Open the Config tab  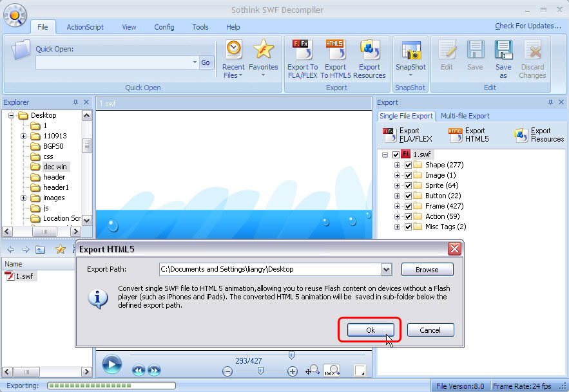coord(164,27)
